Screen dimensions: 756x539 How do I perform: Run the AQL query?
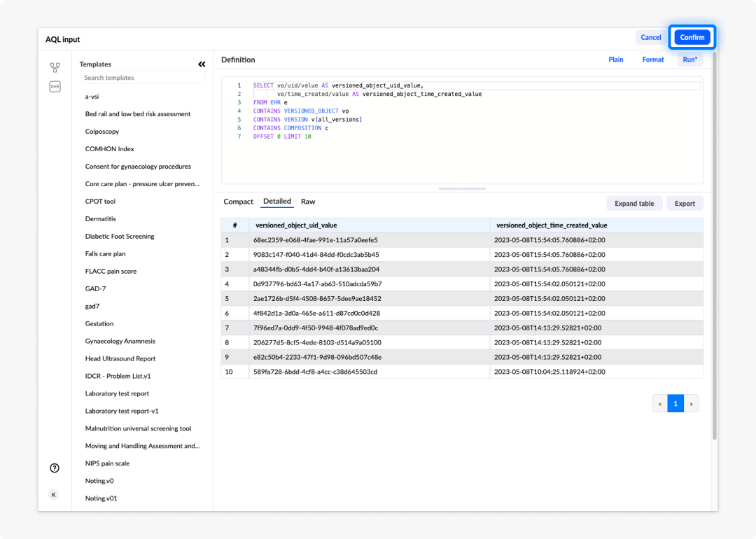point(690,59)
